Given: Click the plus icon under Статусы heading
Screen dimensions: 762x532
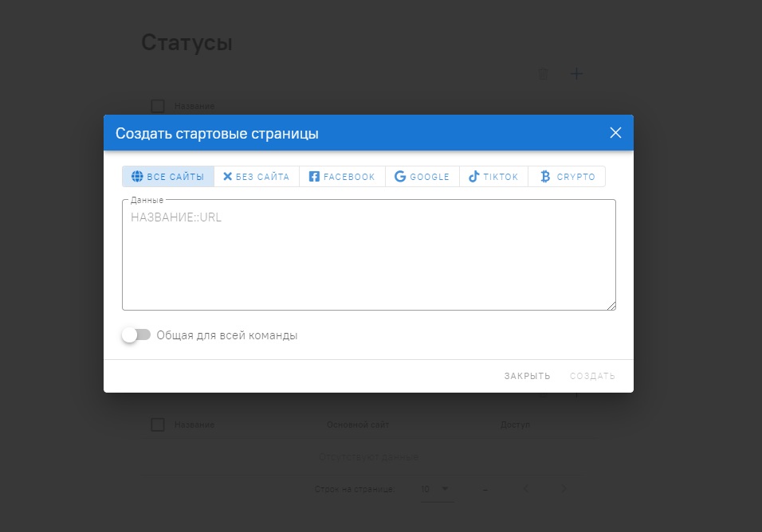Looking at the screenshot, I should pos(576,74).
